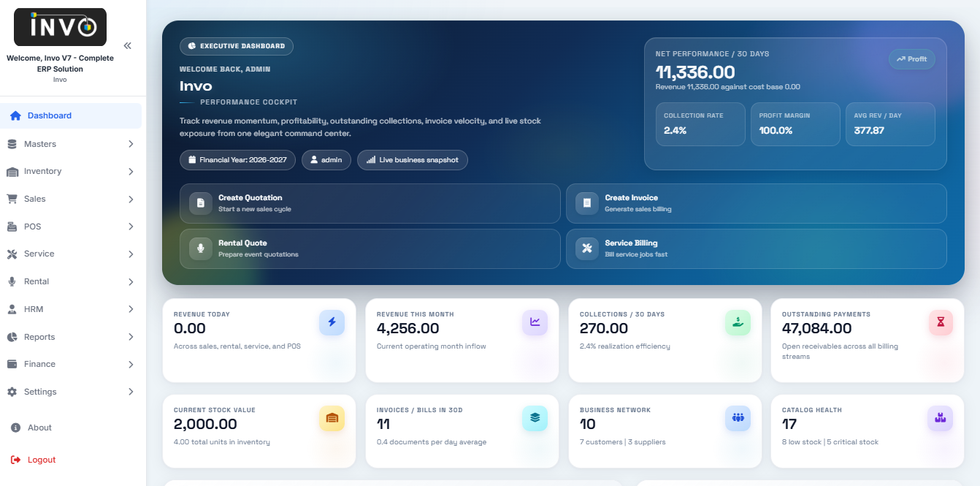Start a new quotation via Create Quotation

370,203
